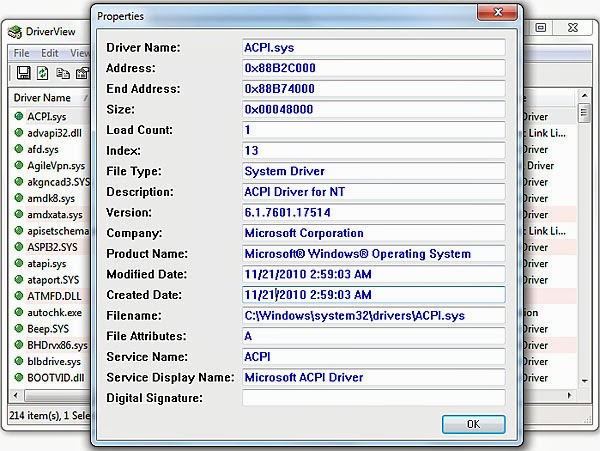Click the Service Display Name field
Viewport: 600px width, 451px height.
pos(373,378)
